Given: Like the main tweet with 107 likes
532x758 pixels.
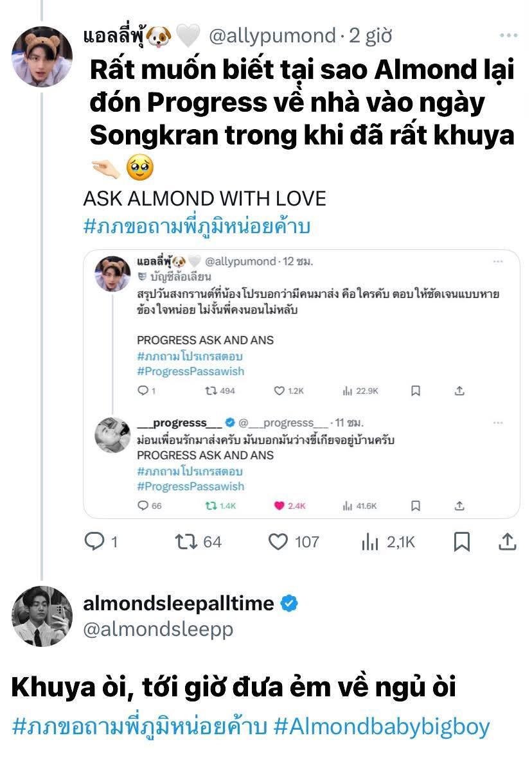Looking at the screenshot, I should pos(278,542).
